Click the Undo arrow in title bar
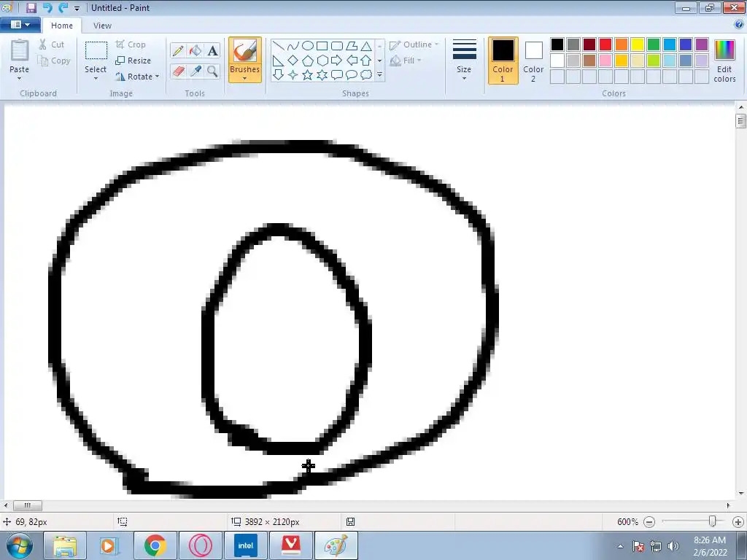The height and width of the screenshot is (560, 747). (x=47, y=7)
